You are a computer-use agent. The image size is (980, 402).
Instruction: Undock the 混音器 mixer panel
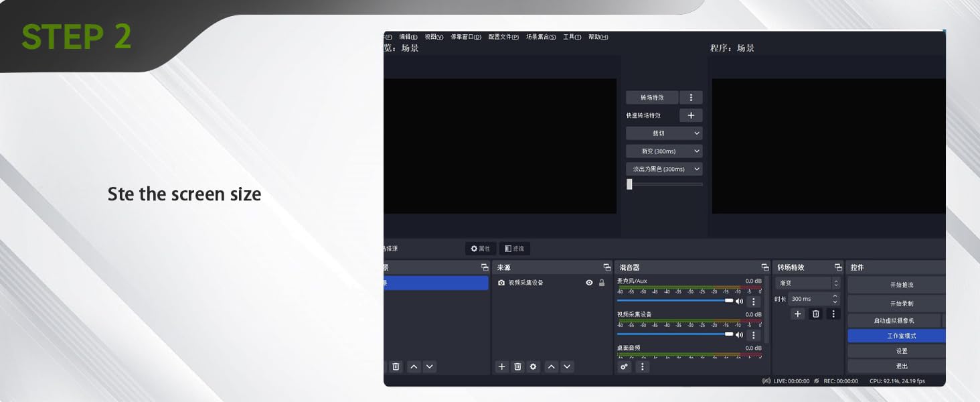[765, 267]
